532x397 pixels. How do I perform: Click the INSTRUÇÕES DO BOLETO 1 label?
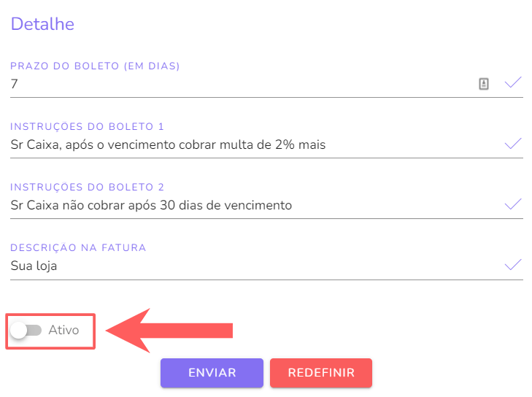(x=88, y=126)
